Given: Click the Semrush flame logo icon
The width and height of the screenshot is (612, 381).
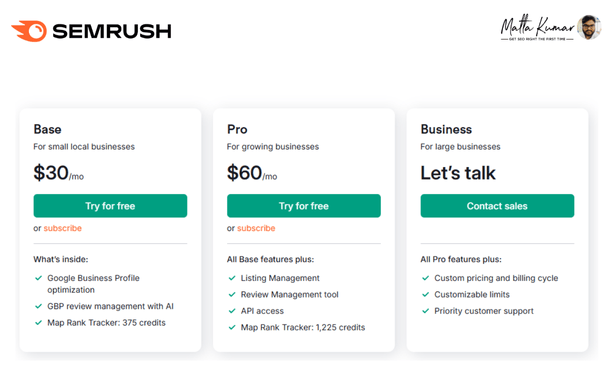Looking at the screenshot, I should click(x=29, y=31).
